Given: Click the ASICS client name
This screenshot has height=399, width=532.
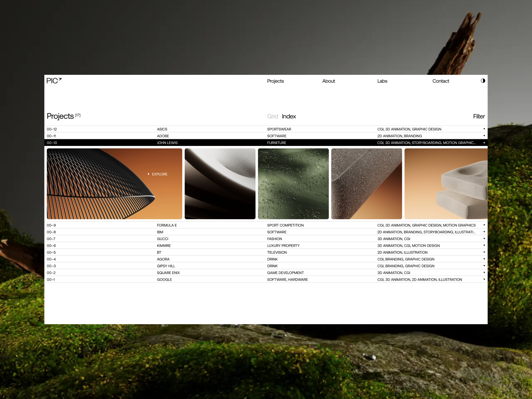Looking at the screenshot, I should (x=162, y=129).
